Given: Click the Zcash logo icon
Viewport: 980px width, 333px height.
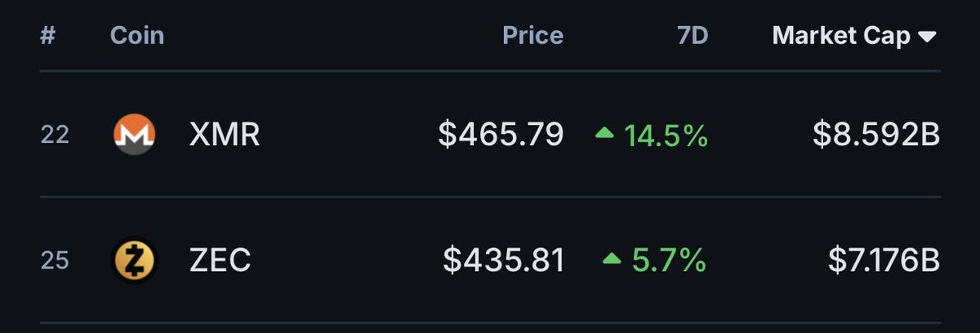Looking at the screenshot, I should (133, 260).
